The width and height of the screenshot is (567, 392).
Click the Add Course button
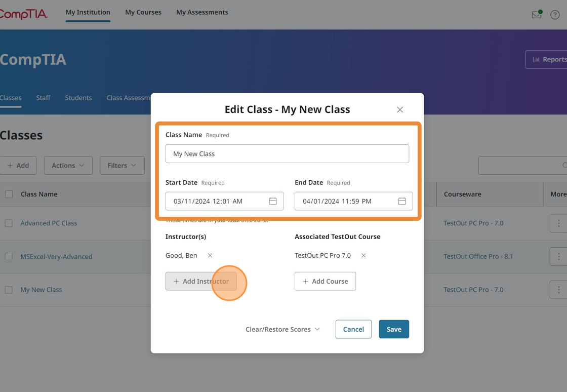tap(325, 281)
